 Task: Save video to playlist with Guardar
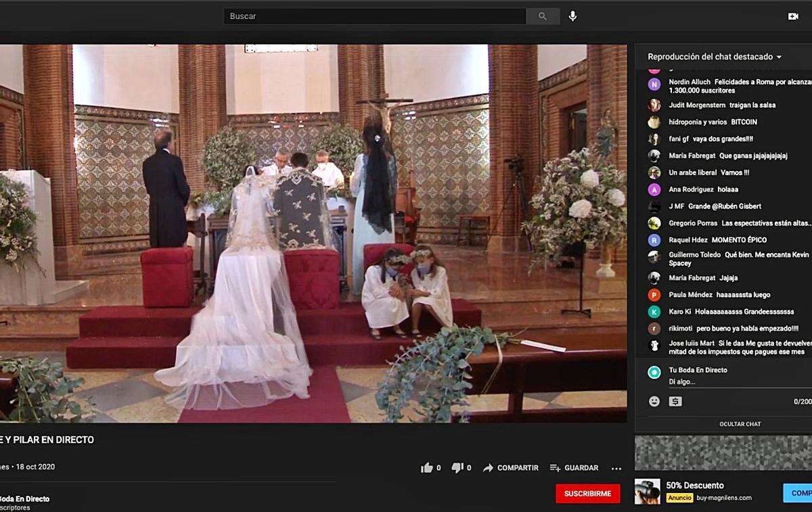[x=574, y=468]
